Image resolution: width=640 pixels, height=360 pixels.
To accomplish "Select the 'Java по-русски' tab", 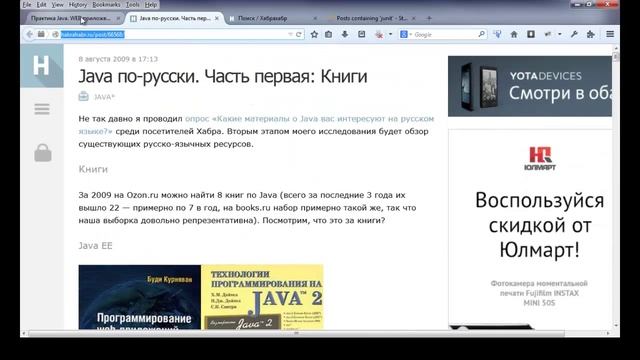I will [x=175, y=18].
